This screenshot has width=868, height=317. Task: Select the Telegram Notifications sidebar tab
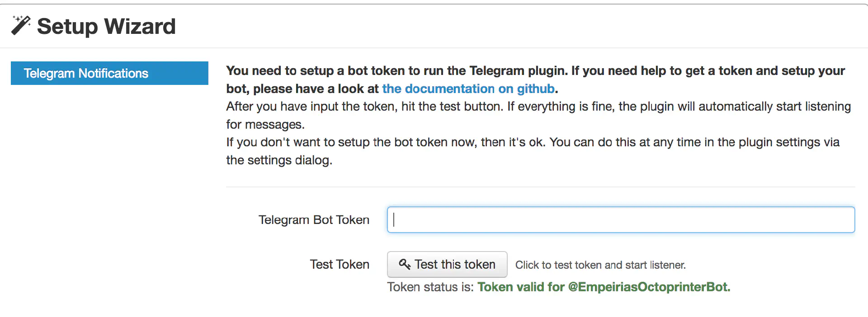109,73
